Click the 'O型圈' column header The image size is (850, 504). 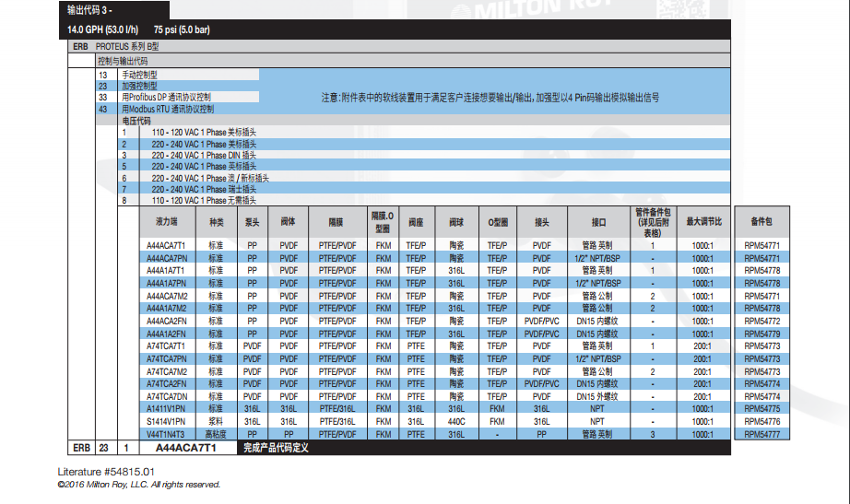[498, 222]
